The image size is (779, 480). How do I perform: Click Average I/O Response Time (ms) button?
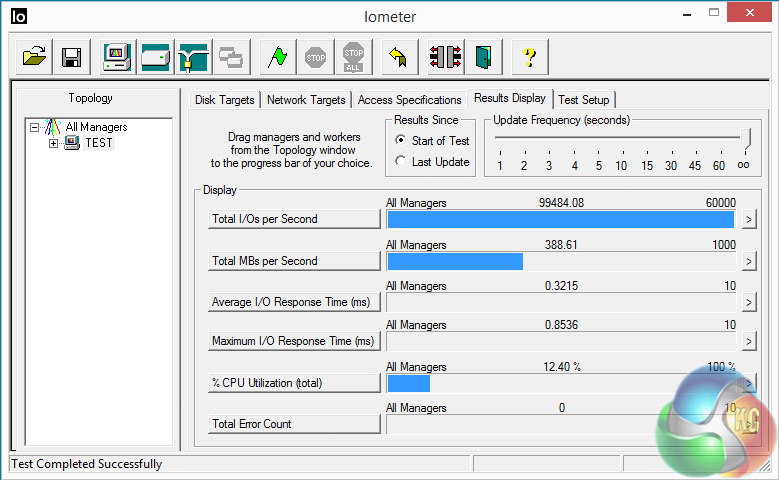point(294,302)
